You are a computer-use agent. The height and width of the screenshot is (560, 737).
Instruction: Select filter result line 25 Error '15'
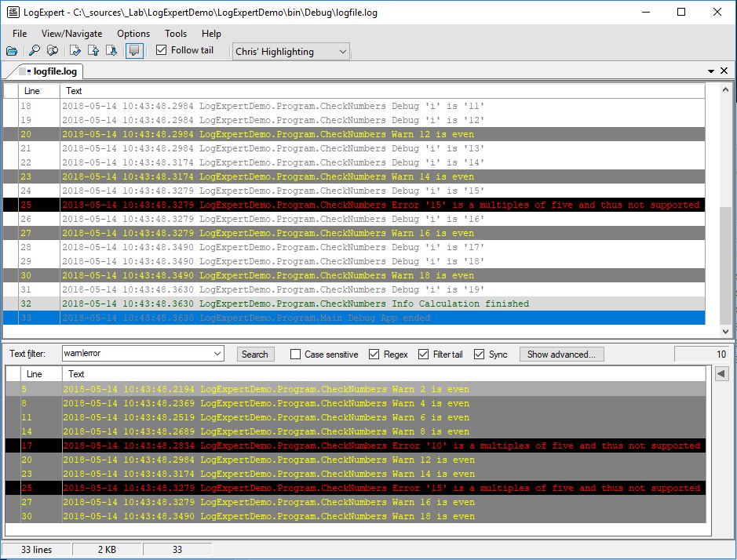[x=356, y=488]
